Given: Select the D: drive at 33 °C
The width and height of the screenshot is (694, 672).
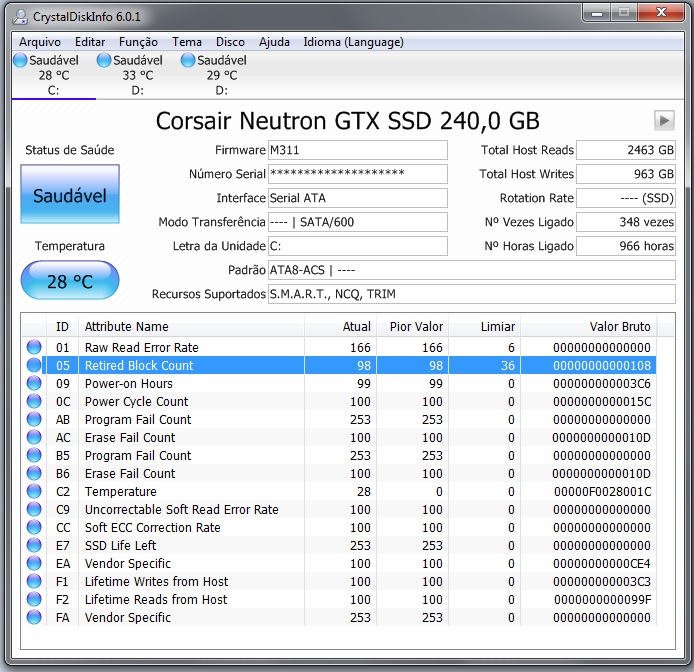Looking at the screenshot, I should tap(138, 75).
